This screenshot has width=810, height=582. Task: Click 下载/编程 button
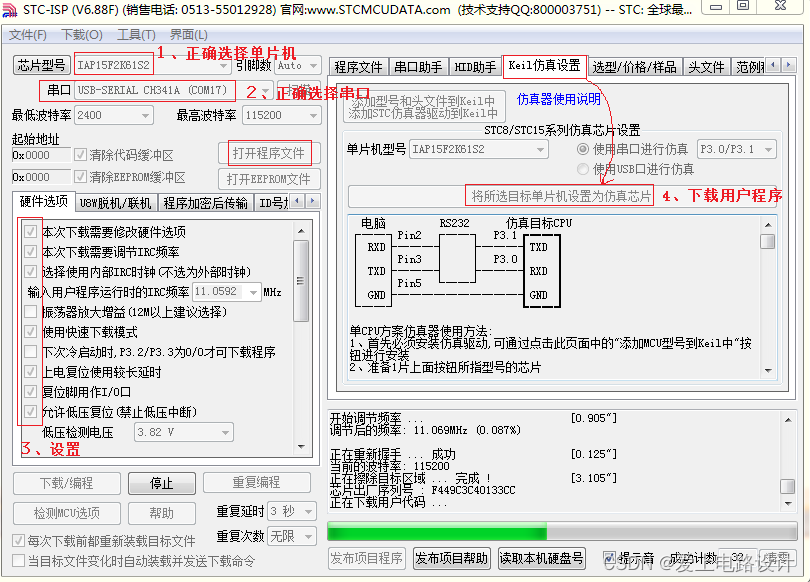coord(67,483)
